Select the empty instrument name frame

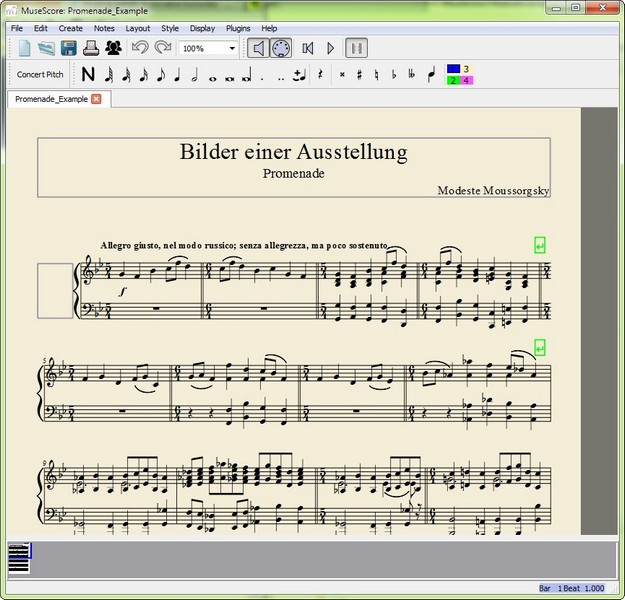[x=55, y=291]
